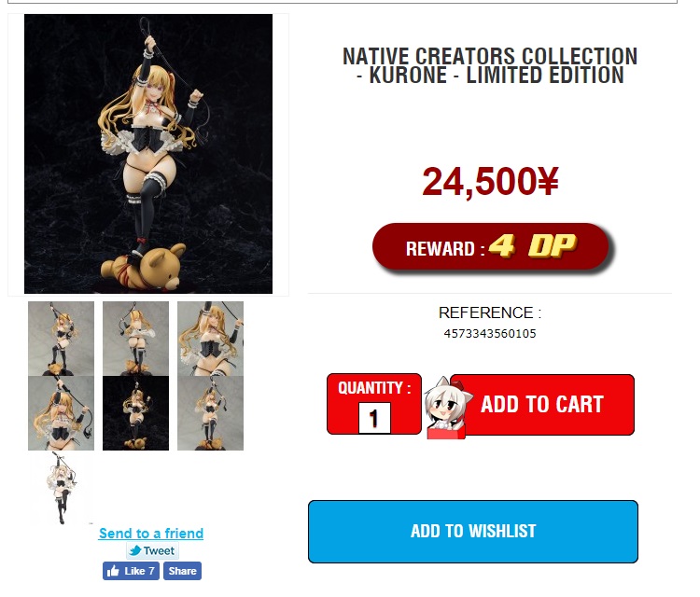Select the back-view thumbnail in the top row
Screen dimensions: 700x597
pyautogui.click(x=135, y=339)
